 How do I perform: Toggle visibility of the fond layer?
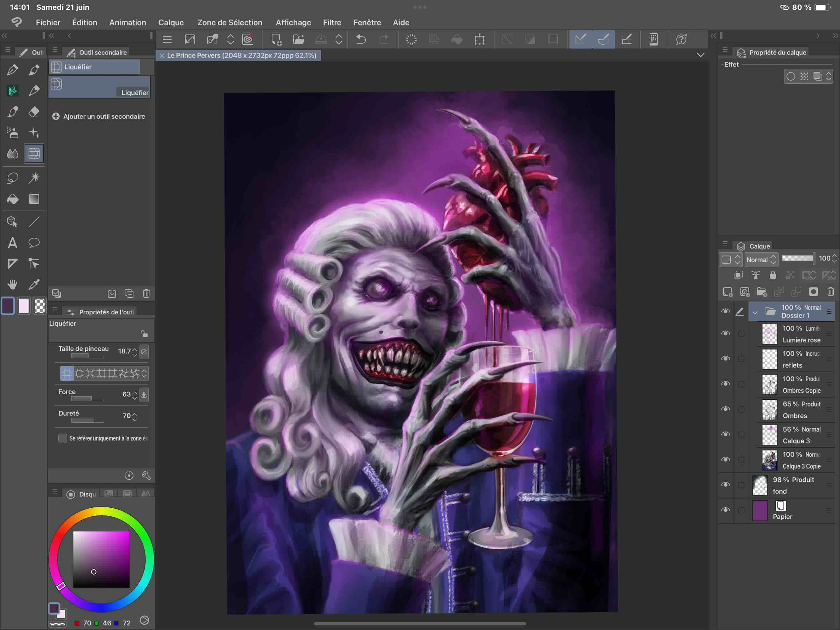pos(725,484)
